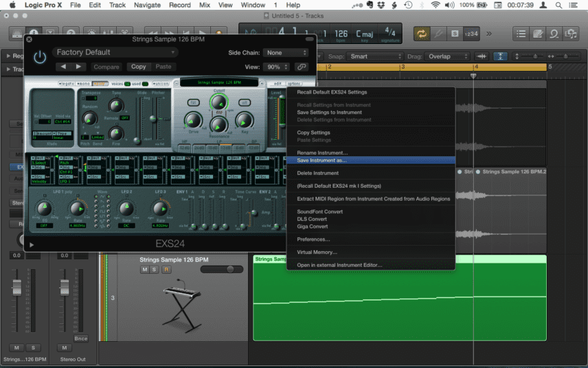The height and width of the screenshot is (368, 588).
Task: Click the Tuner fork icon
Action: click(438, 34)
